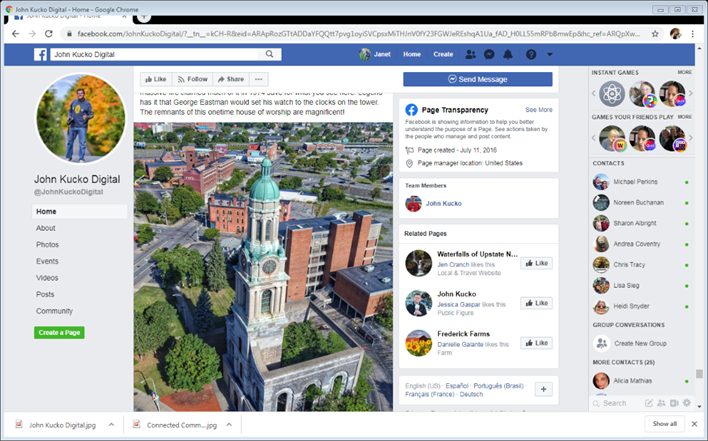This screenshot has height=441, width=708.
Task: Click See More in Page Transparency
Action: tap(539, 110)
